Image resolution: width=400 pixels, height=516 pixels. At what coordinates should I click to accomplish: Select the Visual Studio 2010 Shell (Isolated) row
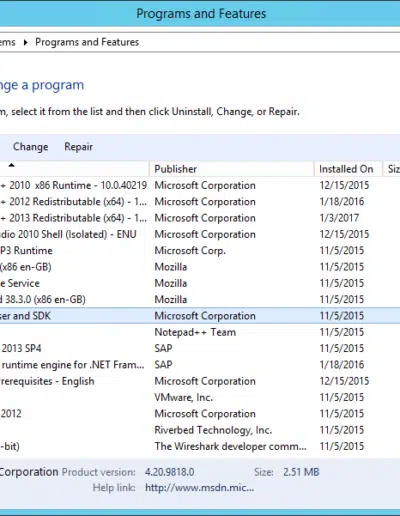(200, 234)
